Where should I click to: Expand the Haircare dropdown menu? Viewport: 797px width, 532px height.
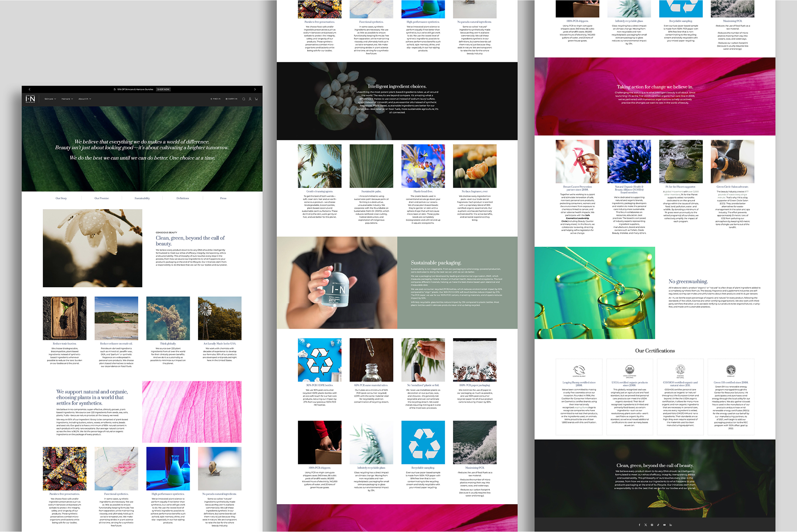tap(67, 99)
